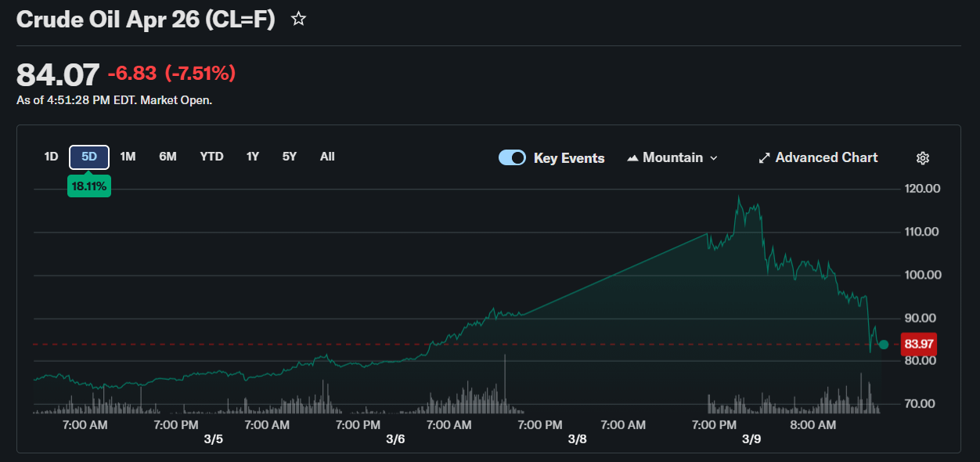
Task: Toggle the Key Events switch off
Action: tap(512, 158)
